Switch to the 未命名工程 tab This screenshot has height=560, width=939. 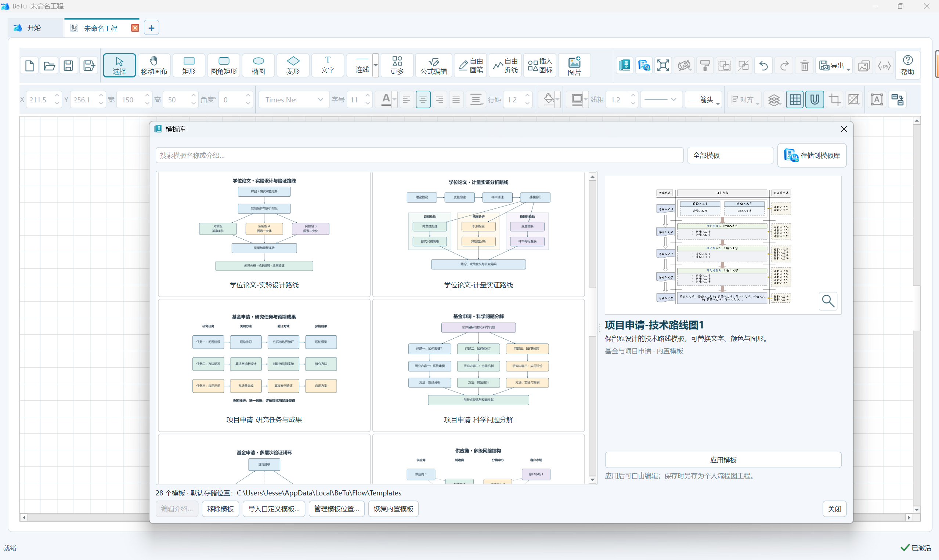click(x=101, y=28)
